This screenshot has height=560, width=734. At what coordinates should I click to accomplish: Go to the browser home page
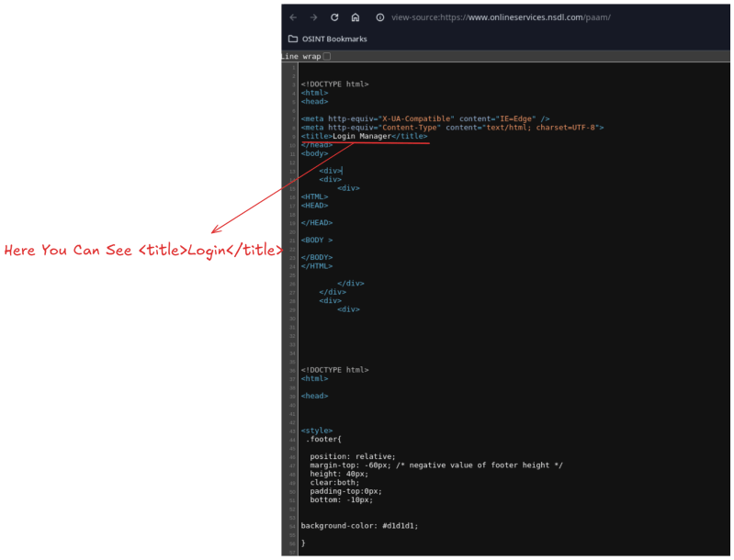coord(356,17)
